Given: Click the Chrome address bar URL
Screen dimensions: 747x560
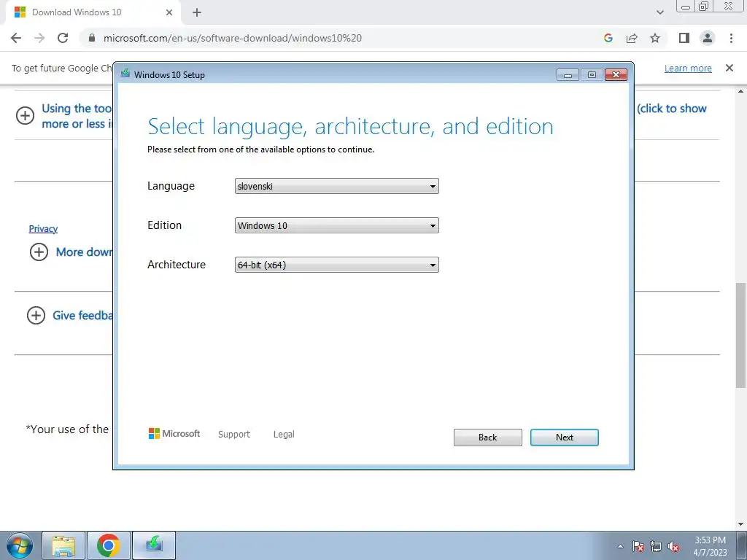Looking at the screenshot, I should [x=233, y=38].
